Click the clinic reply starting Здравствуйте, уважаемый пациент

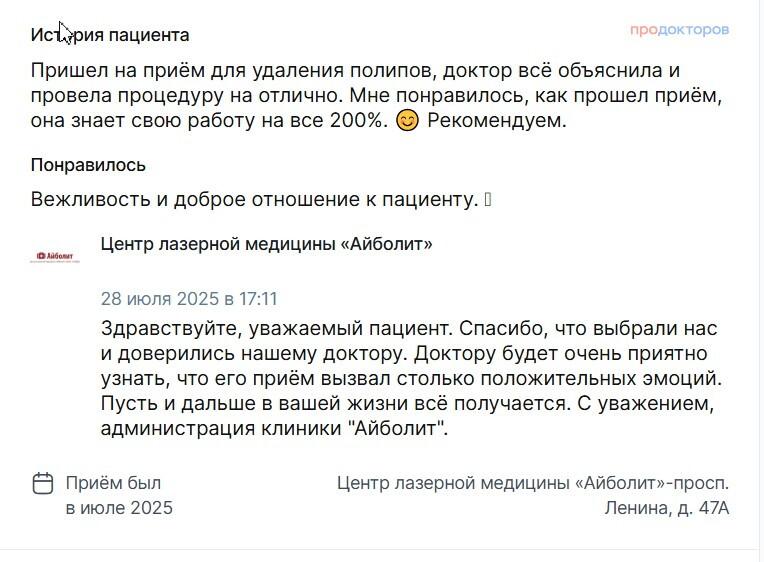[x=411, y=378]
